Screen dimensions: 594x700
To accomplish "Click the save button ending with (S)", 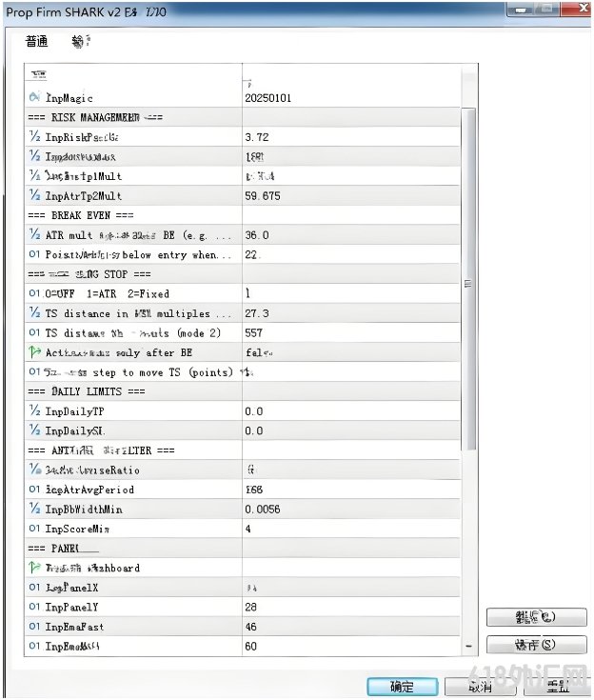I will (536, 645).
